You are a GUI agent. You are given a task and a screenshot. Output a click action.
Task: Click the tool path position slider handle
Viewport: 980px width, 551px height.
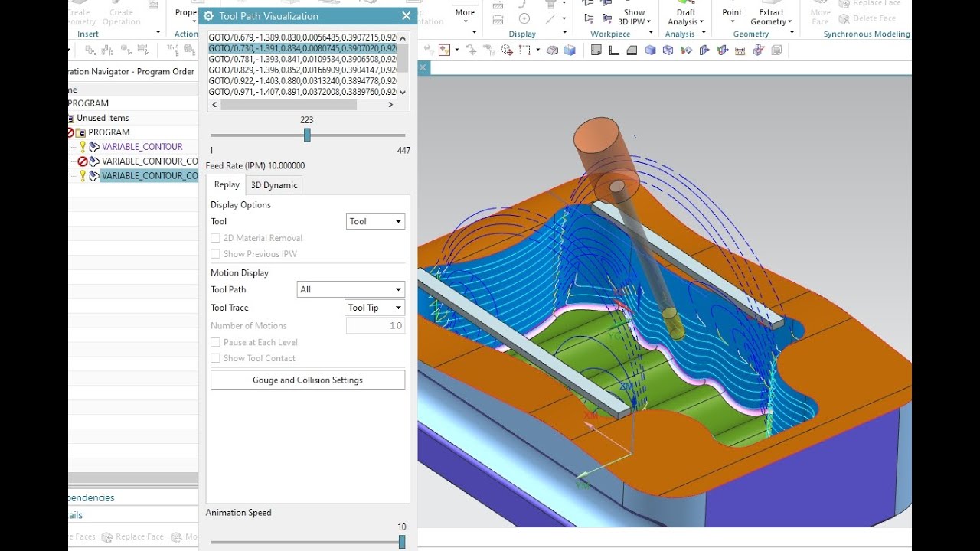point(307,135)
